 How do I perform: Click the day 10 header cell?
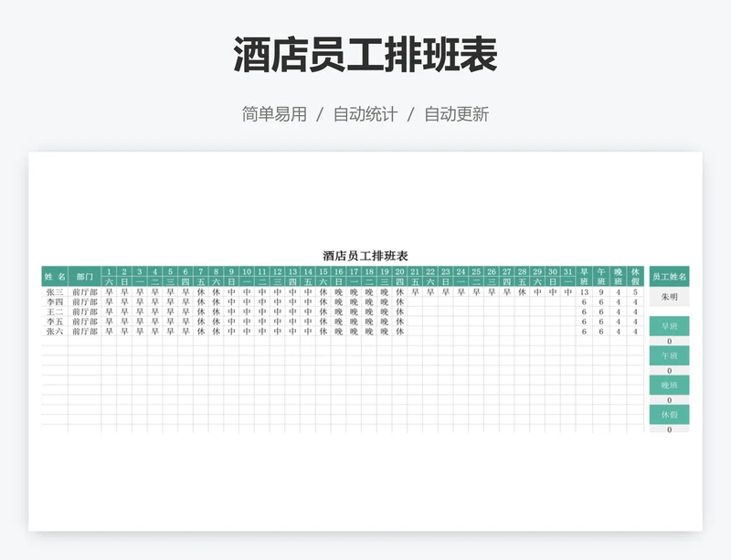pos(247,271)
